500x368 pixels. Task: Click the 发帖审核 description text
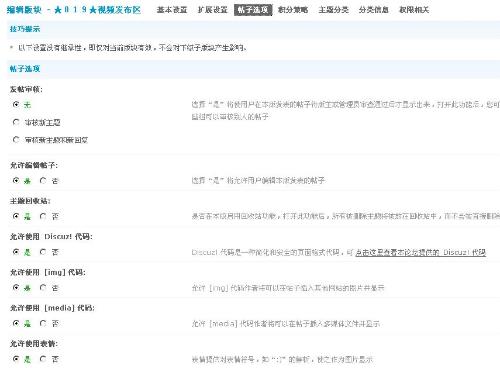click(x=345, y=110)
